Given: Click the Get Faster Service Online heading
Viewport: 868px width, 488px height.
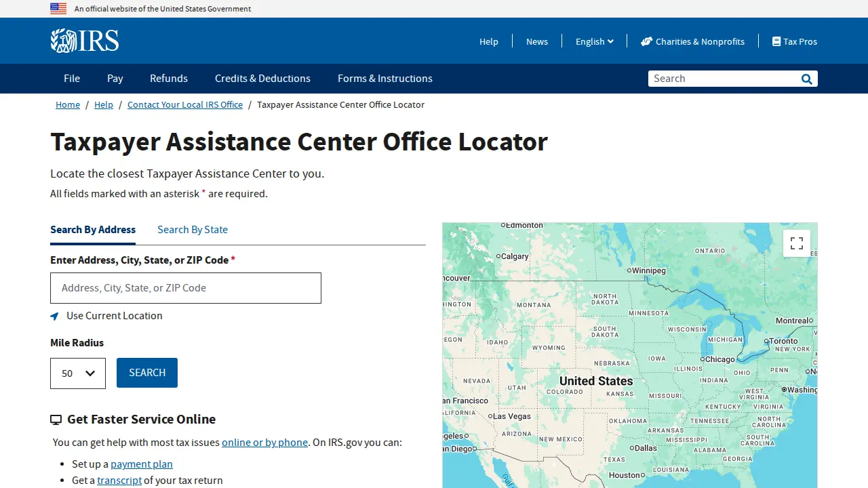Looking at the screenshot, I should click(141, 420).
